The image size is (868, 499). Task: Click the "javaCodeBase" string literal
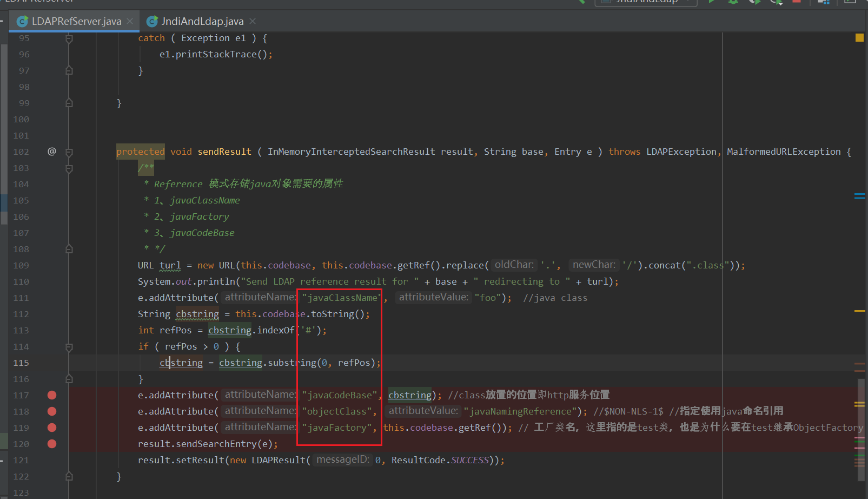click(340, 395)
